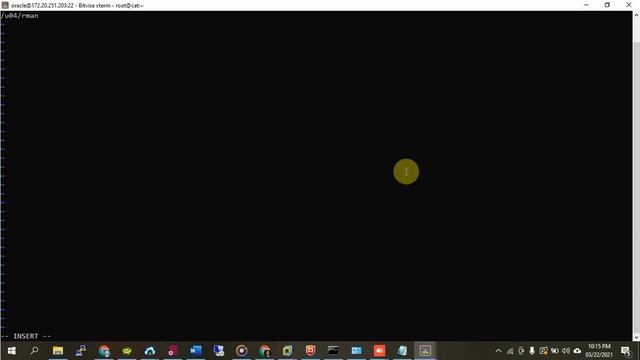Show hidden system tray icons
Viewport: 640px width, 360px height.
[498, 351]
